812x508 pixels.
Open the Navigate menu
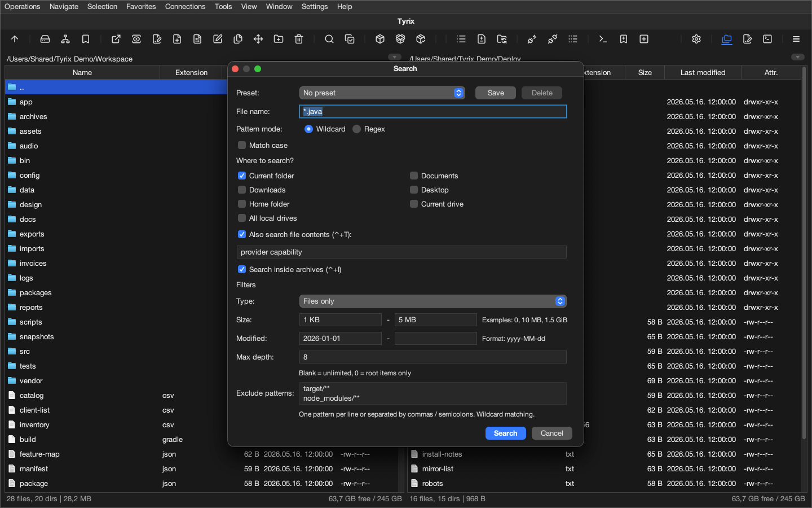point(64,7)
